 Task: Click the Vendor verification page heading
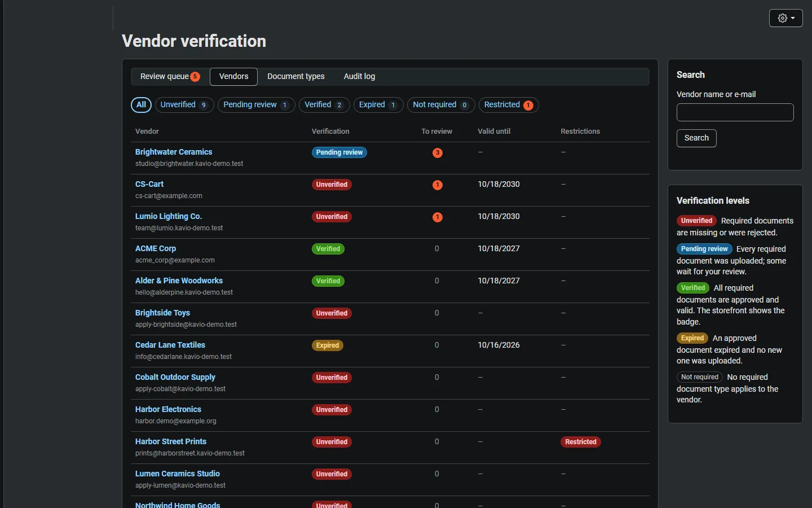(194, 41)
